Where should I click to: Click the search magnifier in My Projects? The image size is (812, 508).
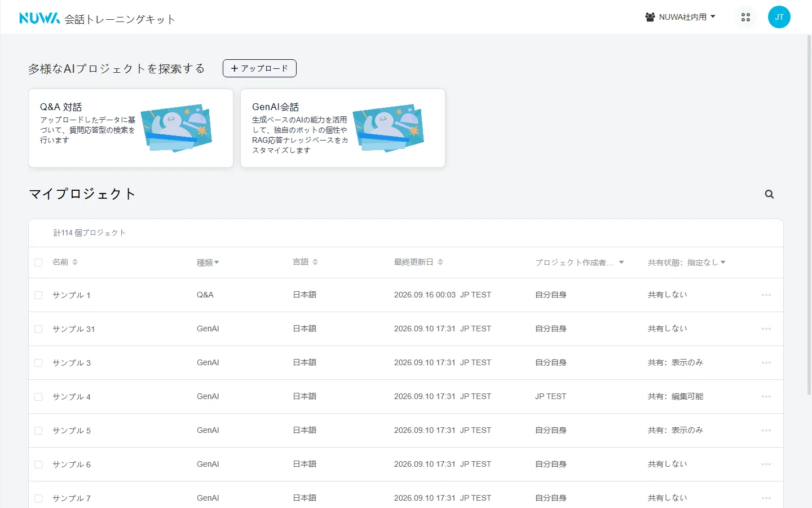769,194
